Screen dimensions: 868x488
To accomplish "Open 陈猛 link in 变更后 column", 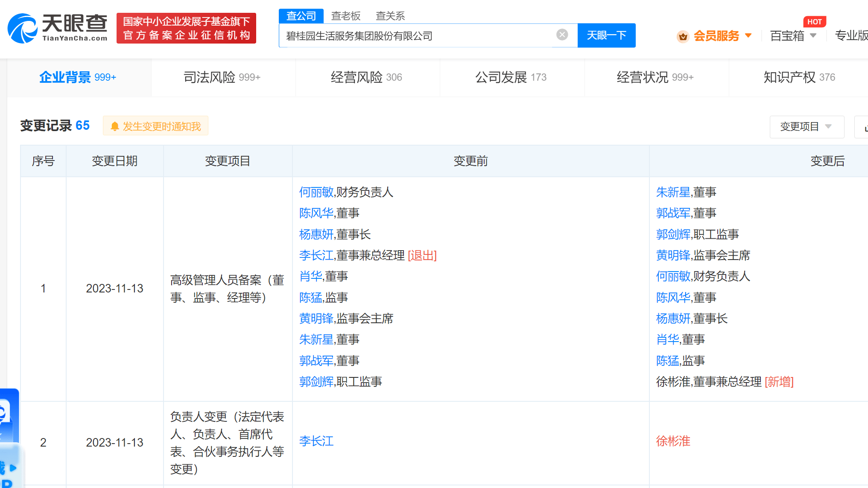I will (x=667, y=361).
